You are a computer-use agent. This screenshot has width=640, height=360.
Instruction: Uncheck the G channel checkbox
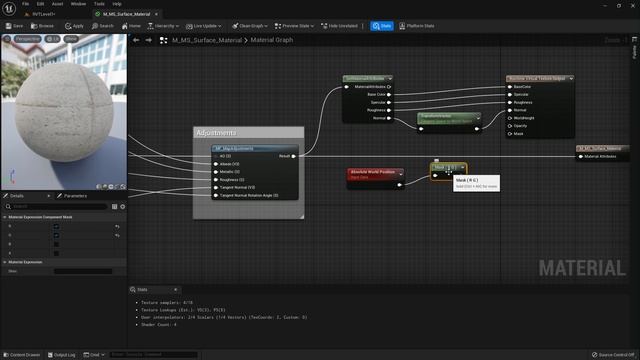pos(56,235)
